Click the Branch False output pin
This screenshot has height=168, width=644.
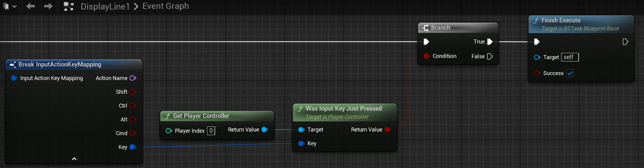click(490, 56)
